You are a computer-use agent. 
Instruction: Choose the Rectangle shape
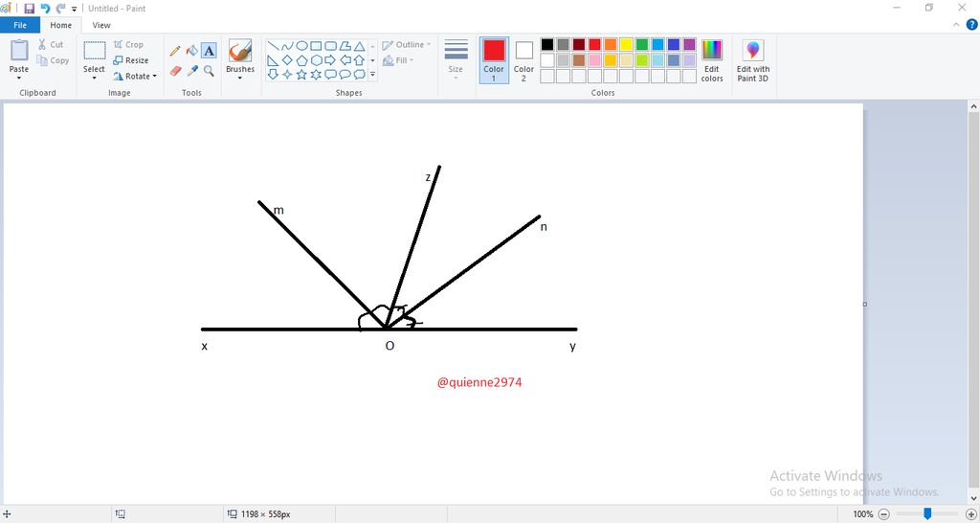pyautogui.click(x=316, y=46)
